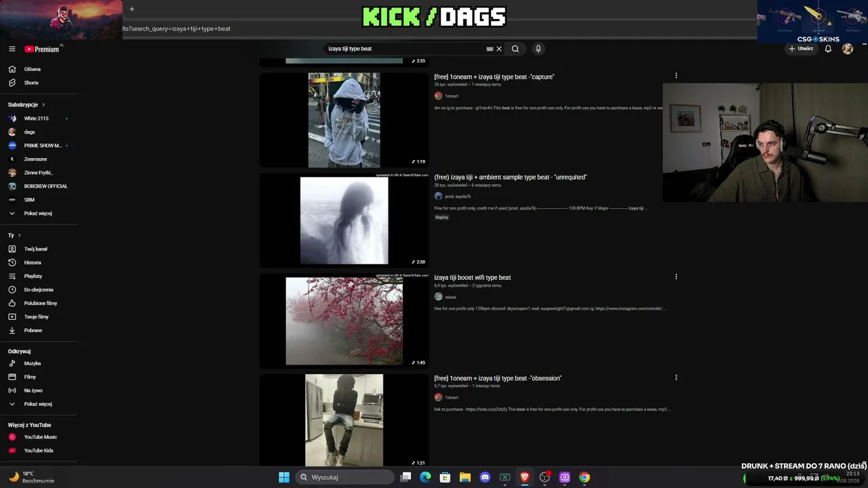Screen dimensions: 868x488
Task: Expand Pokaż więcej under Odkrywaj
Action: (37, 404)
